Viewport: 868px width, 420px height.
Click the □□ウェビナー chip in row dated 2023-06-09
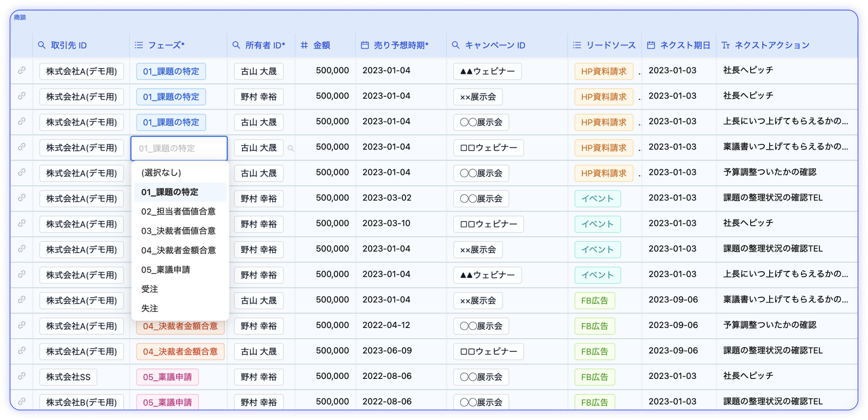[x=489, y=351]
